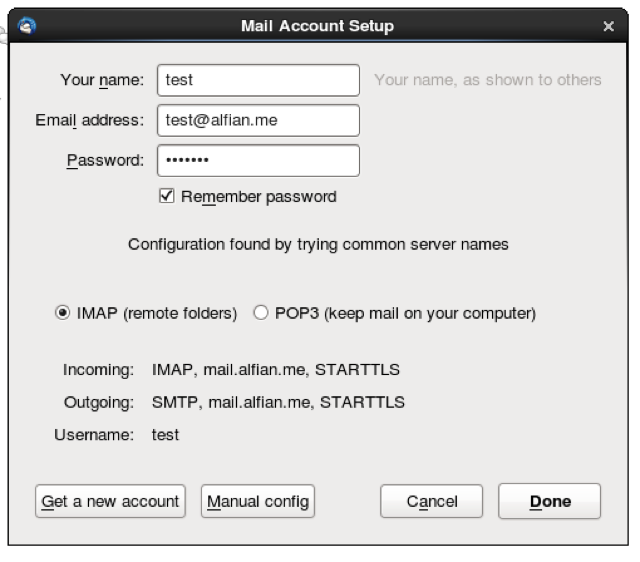The image size is (640, 562).
Task: Click the 'Your name:' label
Action: [102, 80]
